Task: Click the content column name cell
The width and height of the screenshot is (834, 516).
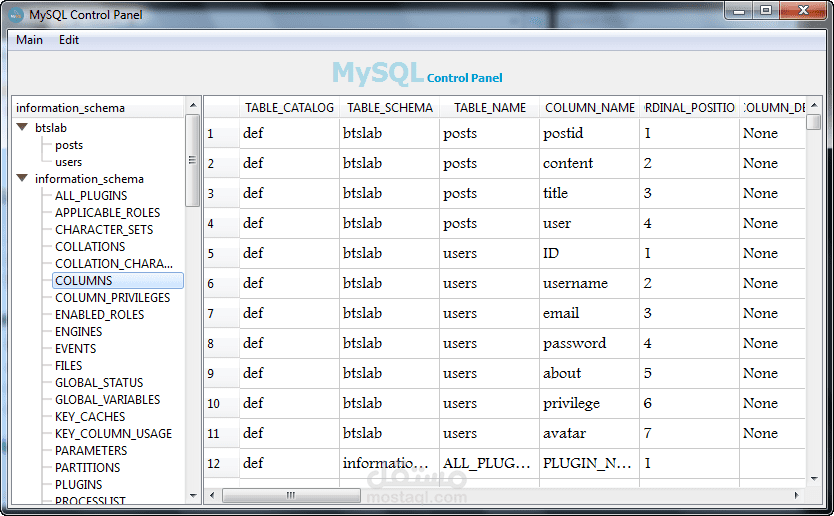Action: (590, 163)
